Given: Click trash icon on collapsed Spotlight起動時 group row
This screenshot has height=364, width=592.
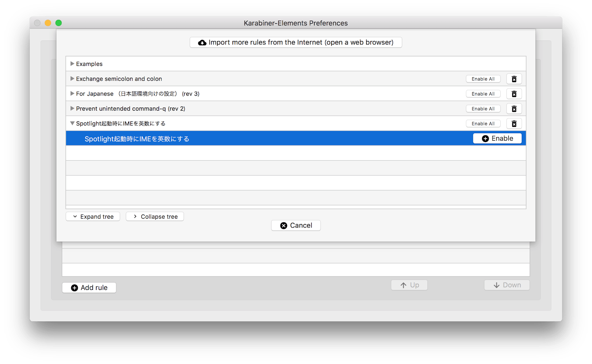Looking at the screenshot, I should pyautogui.click(x=514, y=124).
